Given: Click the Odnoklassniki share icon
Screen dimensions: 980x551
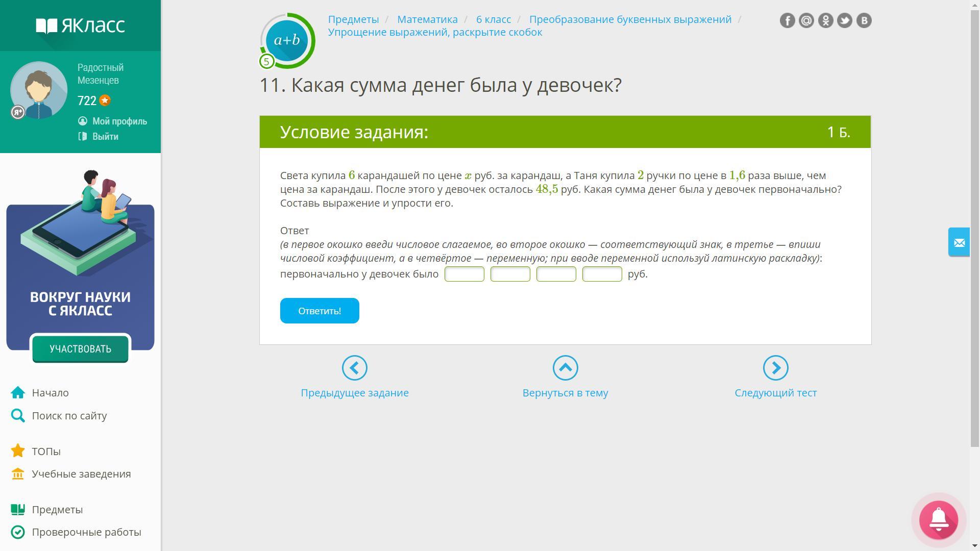Looking at the screenshot, I should pyautogui.click(x=825, y=20).
